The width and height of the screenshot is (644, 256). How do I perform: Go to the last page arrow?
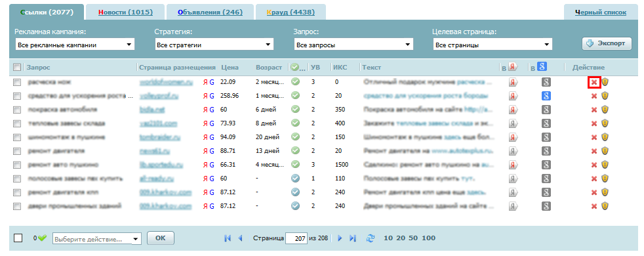[352, 238]
